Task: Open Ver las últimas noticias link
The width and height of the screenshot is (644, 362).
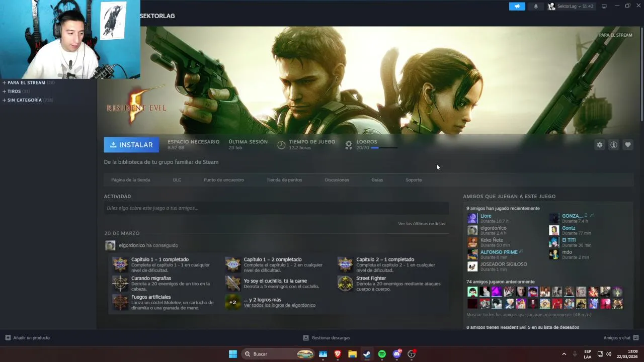Action: click(x=422, y=224)
